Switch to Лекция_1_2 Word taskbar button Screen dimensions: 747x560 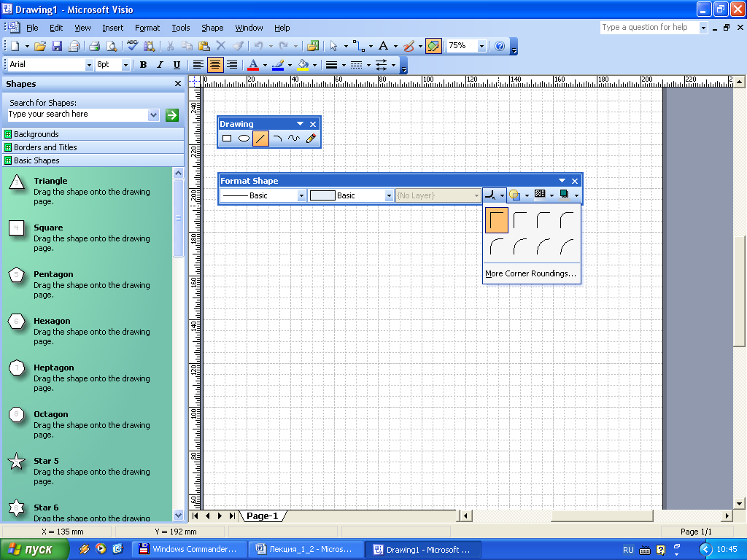[x=306, y=550]
